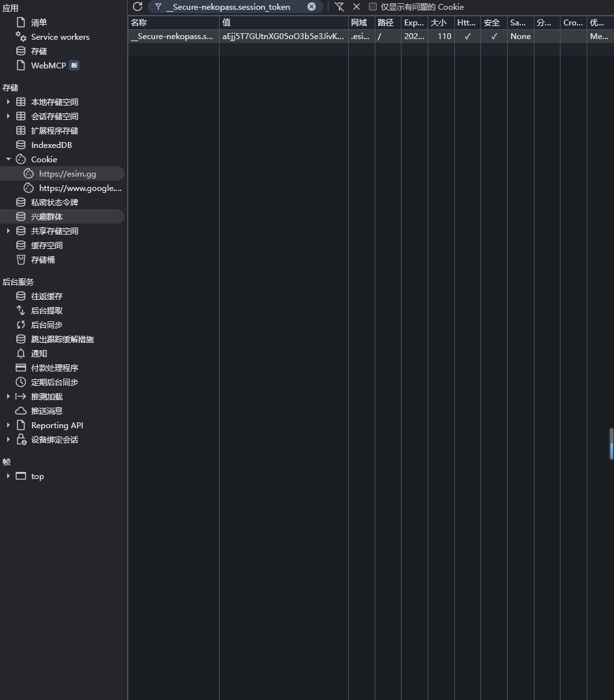Click the Cookie icon beside Cookie label

coord(21,159)
